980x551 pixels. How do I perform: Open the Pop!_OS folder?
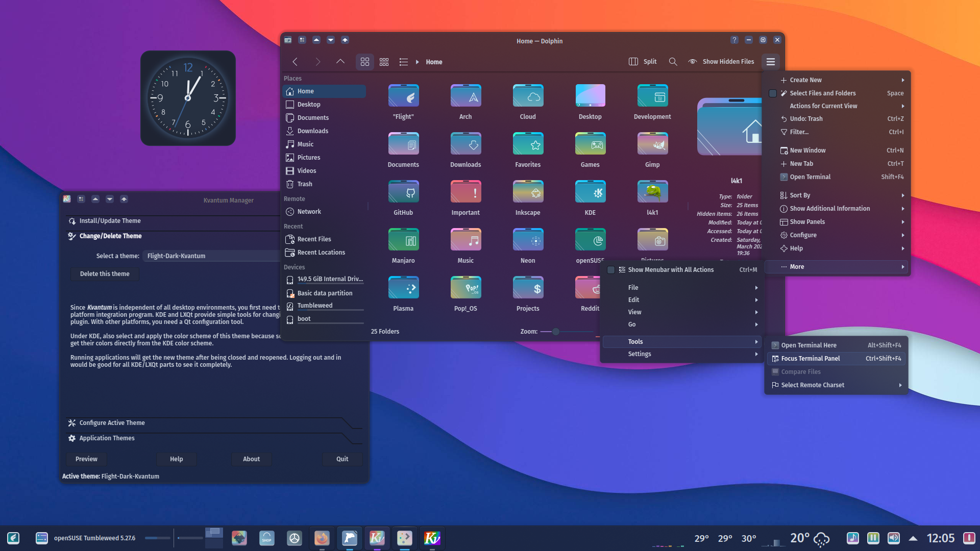pos(465,294)
